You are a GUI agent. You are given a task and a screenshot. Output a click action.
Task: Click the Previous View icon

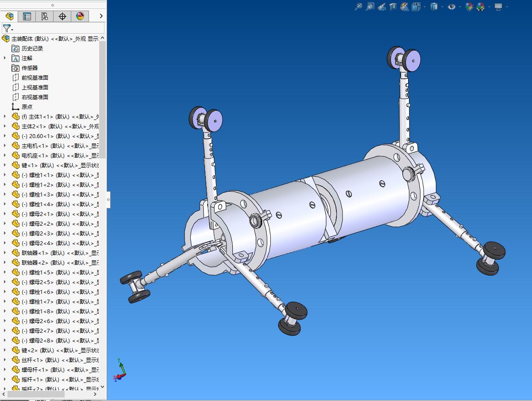(382, 7)
